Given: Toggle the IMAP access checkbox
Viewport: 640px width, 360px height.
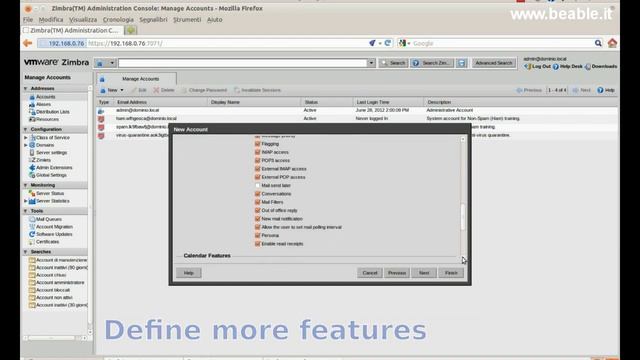Looking at the screenshot, I should [x=258, y=152].
